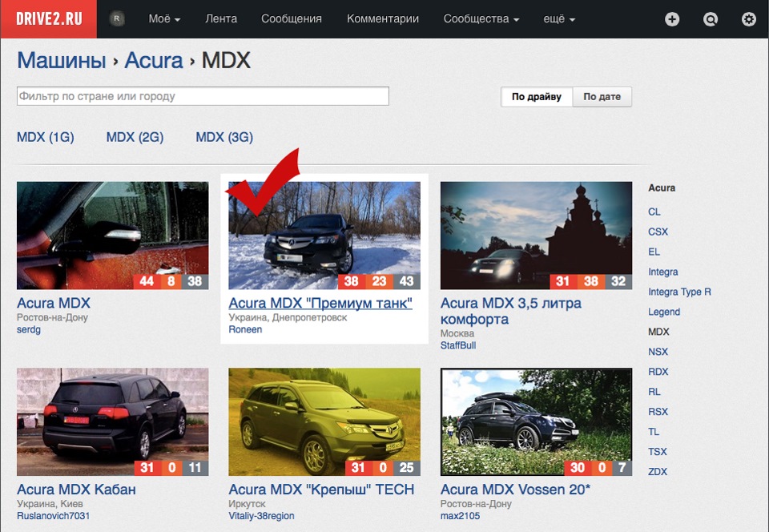The image size is (769, 532).
Task: Sort by По дате
Action: click(602, 97)
